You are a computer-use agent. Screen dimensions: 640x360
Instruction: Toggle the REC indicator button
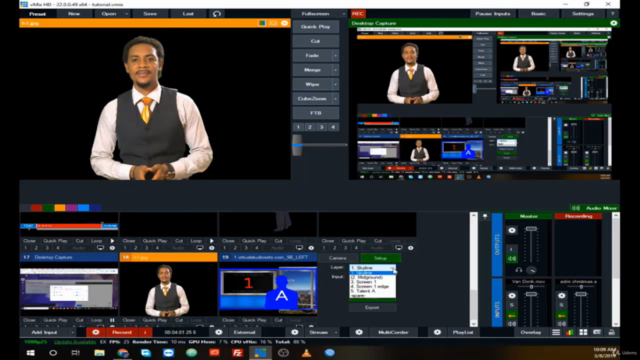click(358, 14)
